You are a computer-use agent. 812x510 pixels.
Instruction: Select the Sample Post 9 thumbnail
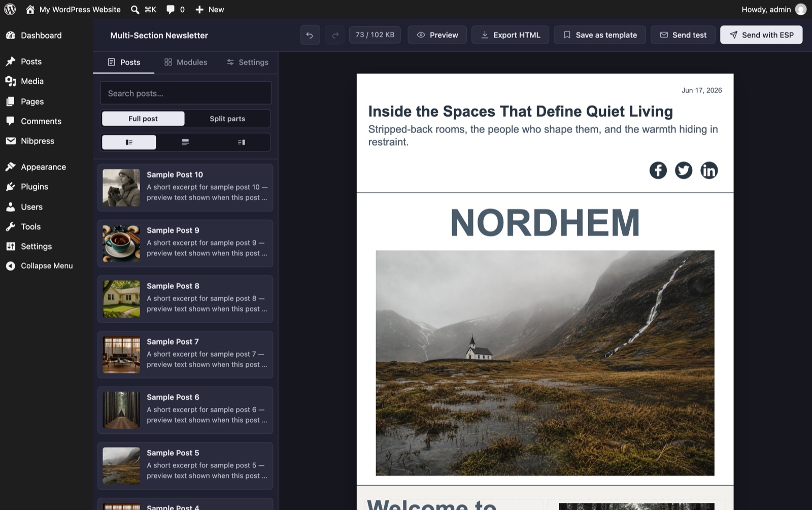pos(121,244)
